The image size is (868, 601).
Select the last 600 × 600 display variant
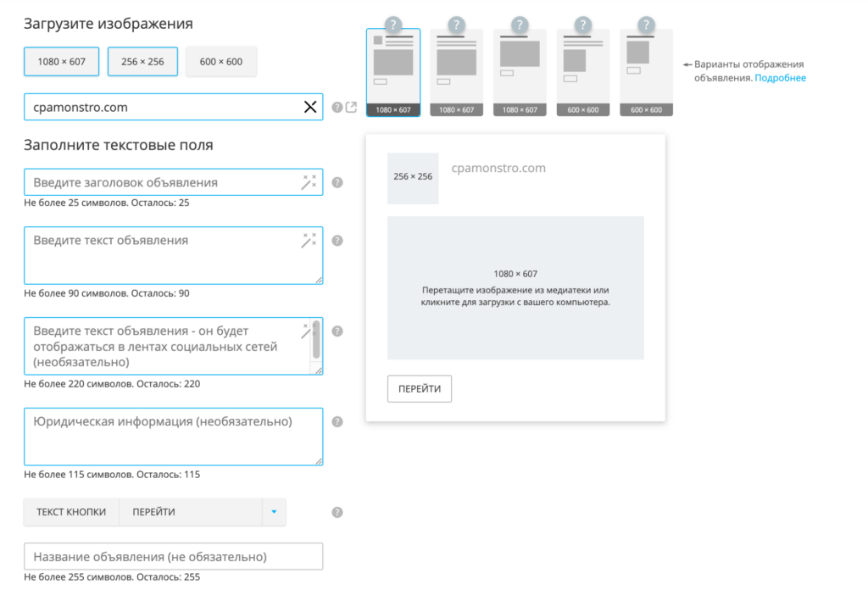pyautogui.click(x=646, y=73)
